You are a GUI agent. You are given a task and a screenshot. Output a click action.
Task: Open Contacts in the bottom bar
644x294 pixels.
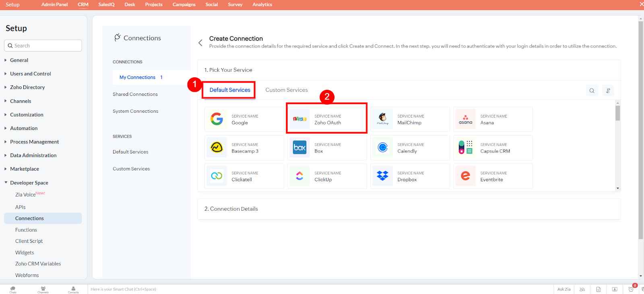(73, 290)
